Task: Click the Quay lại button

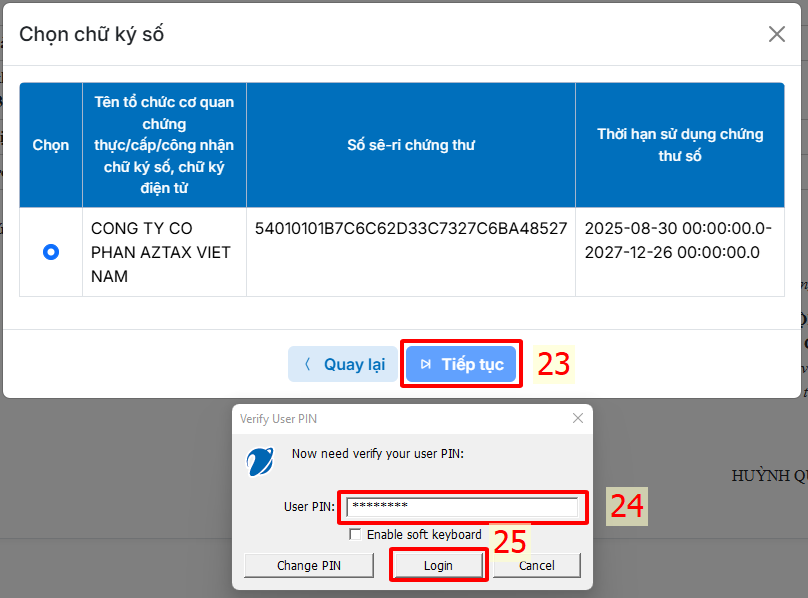Action: 344,364
